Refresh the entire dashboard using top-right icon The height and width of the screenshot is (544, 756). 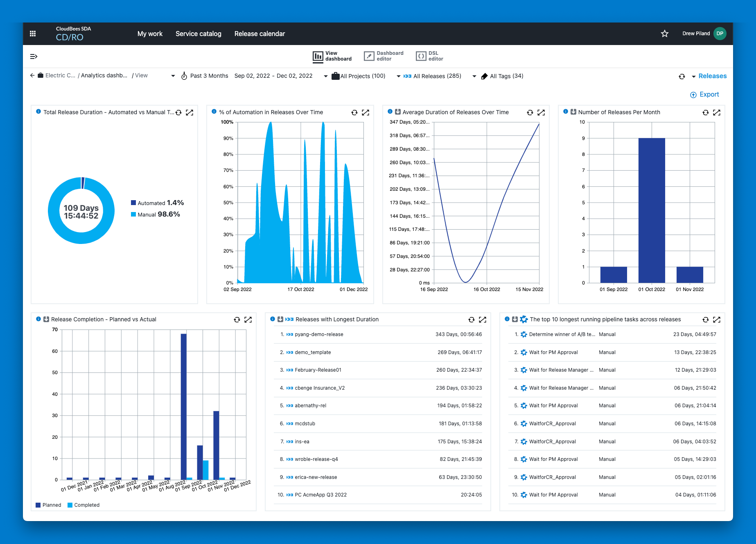[682, 77]
